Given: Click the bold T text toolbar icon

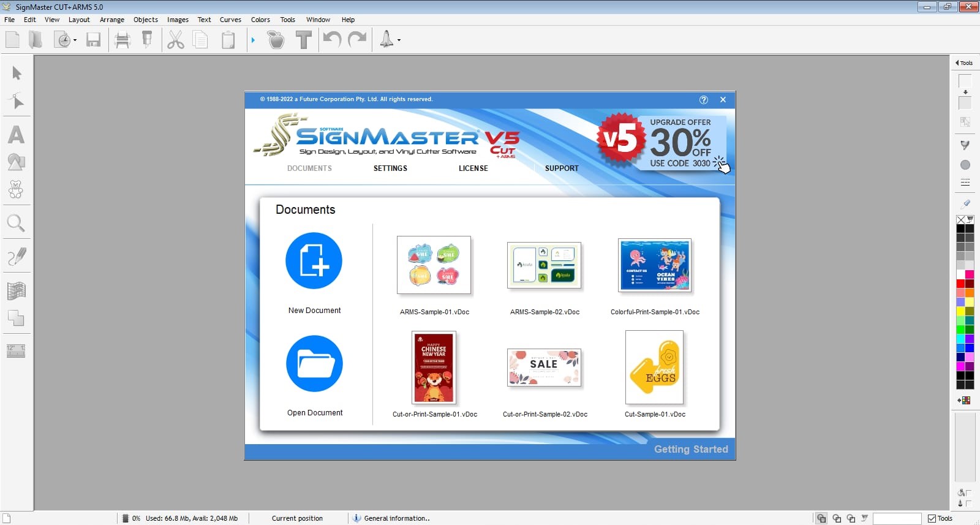Looking at the screenshot, I should (x=304, y=40).
